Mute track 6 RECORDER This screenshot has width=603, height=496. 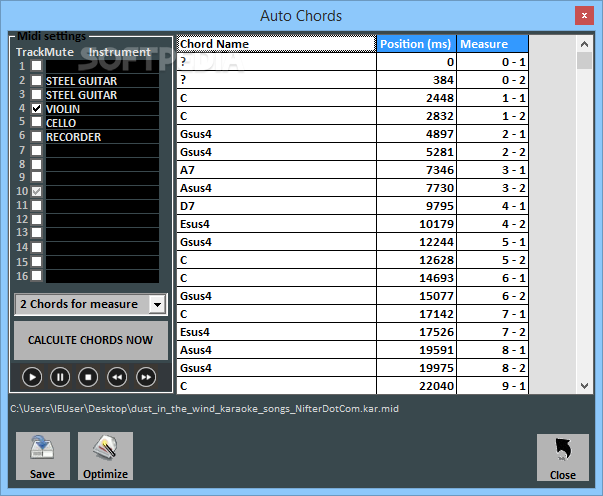[37, 136]
